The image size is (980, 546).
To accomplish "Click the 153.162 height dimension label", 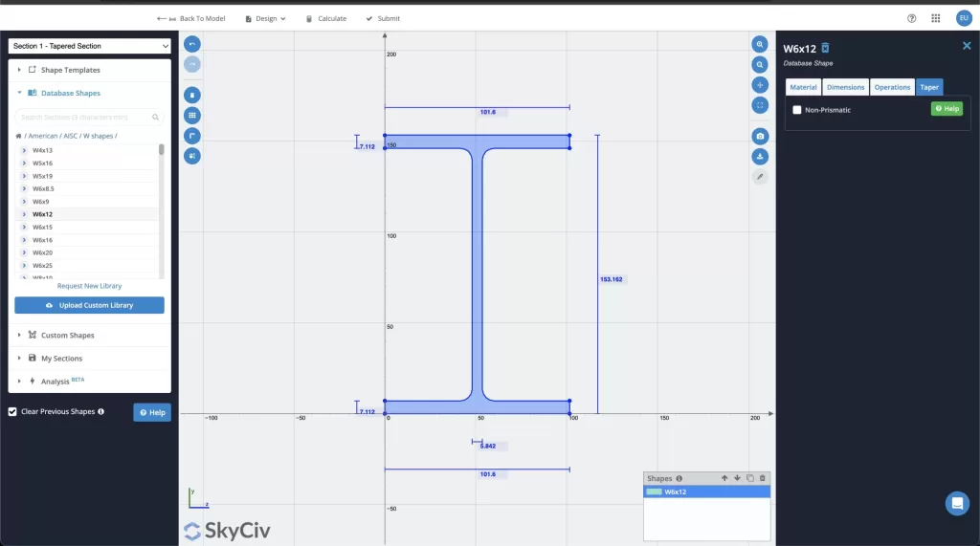I will coord(612,279).
